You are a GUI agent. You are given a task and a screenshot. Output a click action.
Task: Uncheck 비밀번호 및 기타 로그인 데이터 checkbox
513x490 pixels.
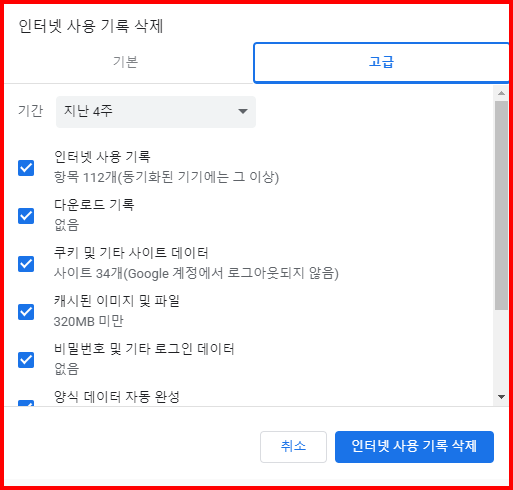(26, 360)
